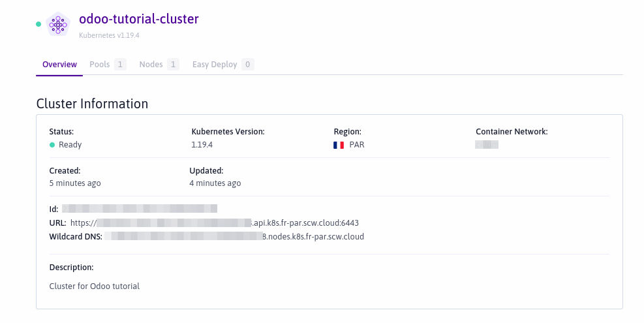Click the Kubernetes cluster logo icon
644x323 pixels.
tap(58, 24)
